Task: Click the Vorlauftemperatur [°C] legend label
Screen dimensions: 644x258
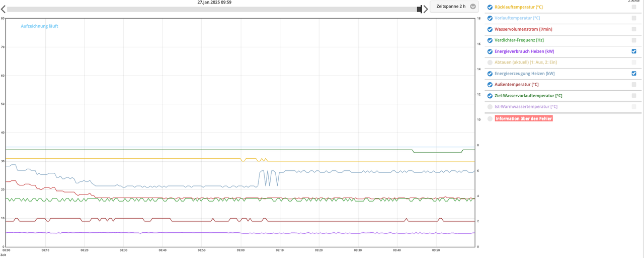Action: 517,18
